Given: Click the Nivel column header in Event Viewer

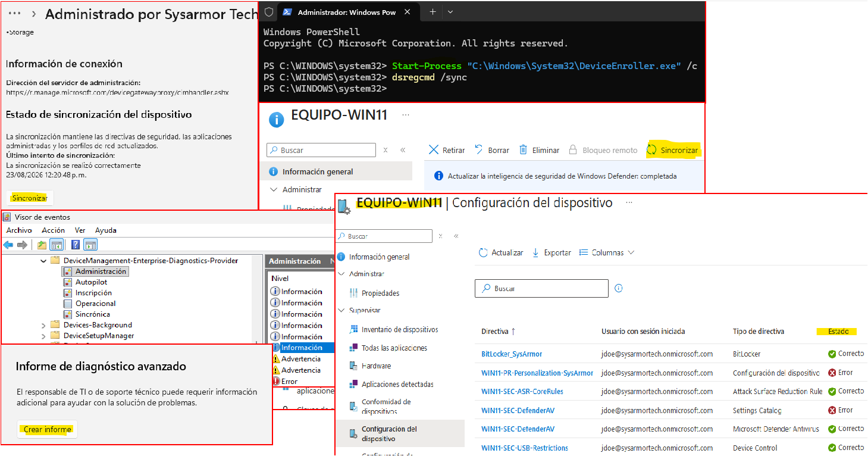Looking at the screenshot, I should pos(280,278).
